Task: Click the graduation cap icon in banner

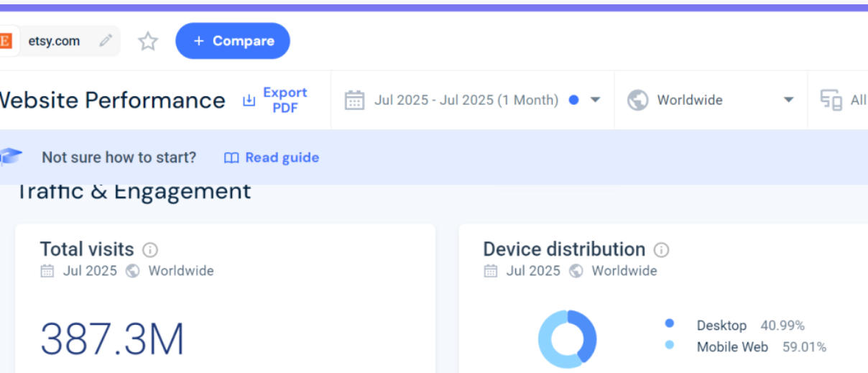Action: (10, 157)
